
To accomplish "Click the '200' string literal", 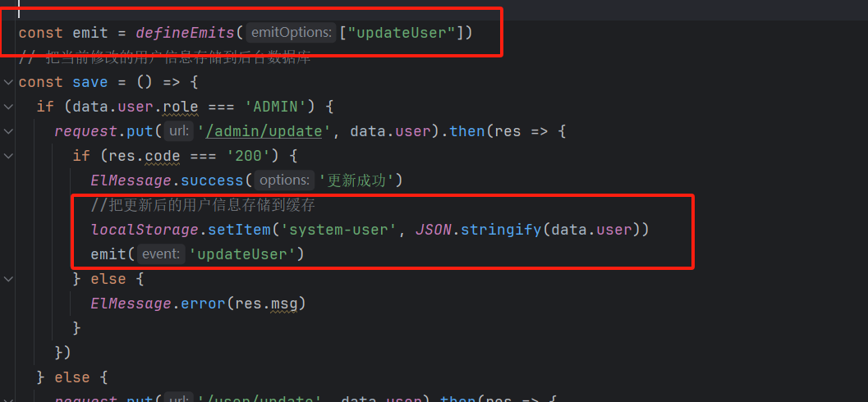I will point(249,156).
